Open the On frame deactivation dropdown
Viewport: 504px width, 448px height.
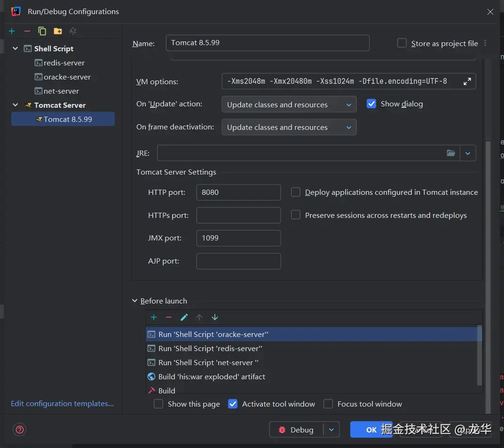click(x=289, y=127)
